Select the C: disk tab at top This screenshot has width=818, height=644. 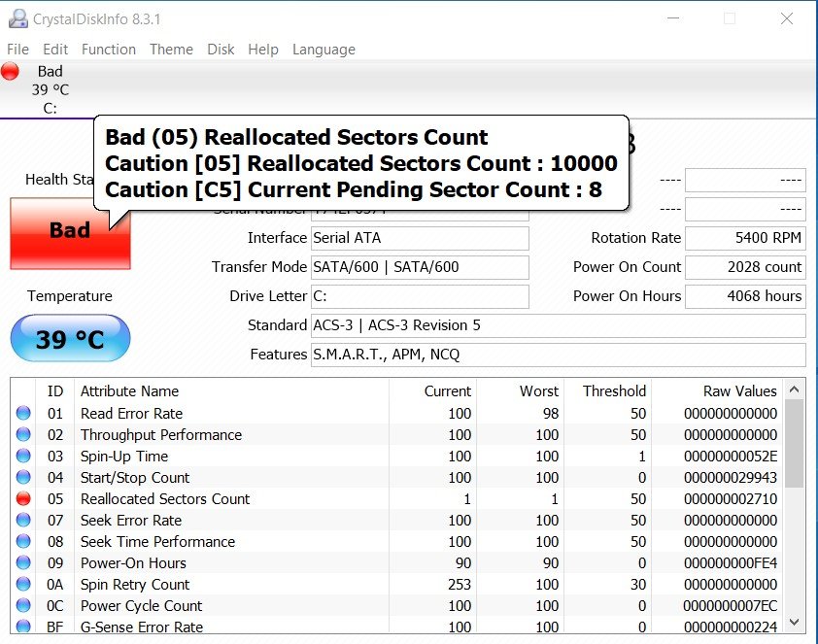click(49, 89)
